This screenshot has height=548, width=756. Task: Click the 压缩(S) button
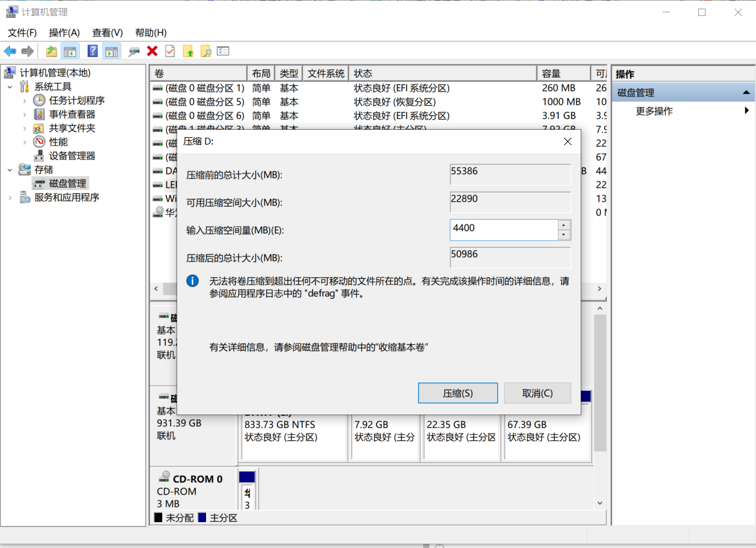click(x=458, y=393)
